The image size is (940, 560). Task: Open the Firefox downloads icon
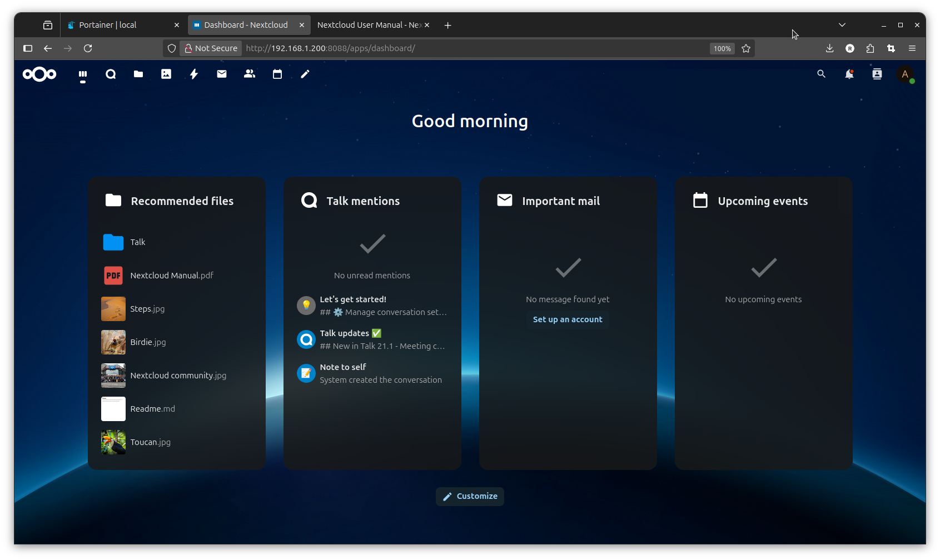829,48
